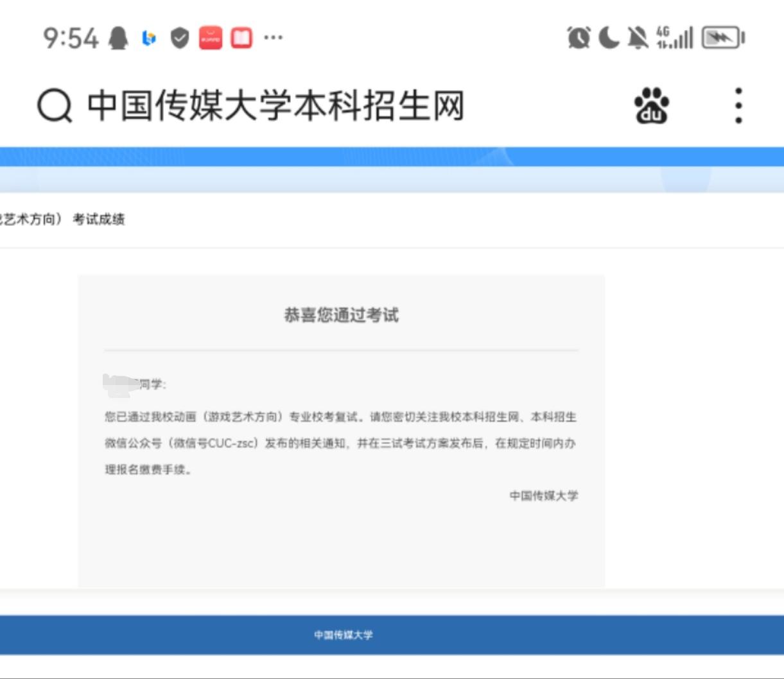Tap the shield security notification icon
The image size is (784, 679).
coord(180,39)
